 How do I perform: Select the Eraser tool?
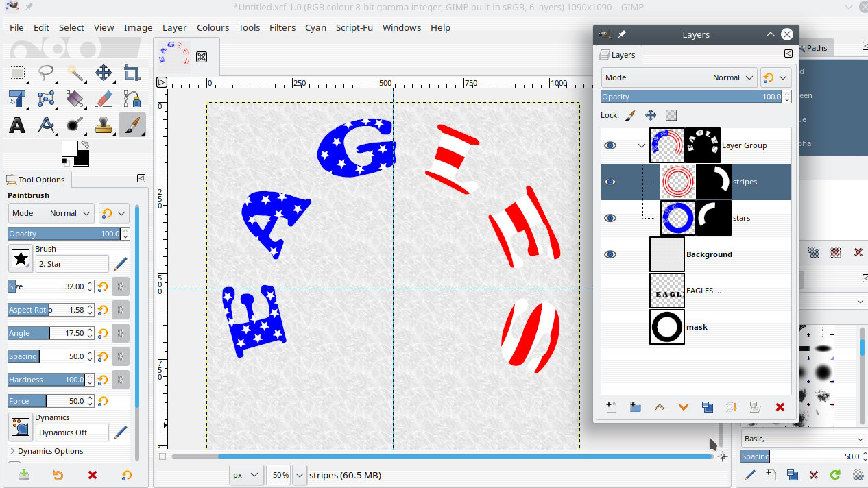[x=104, y=99]
